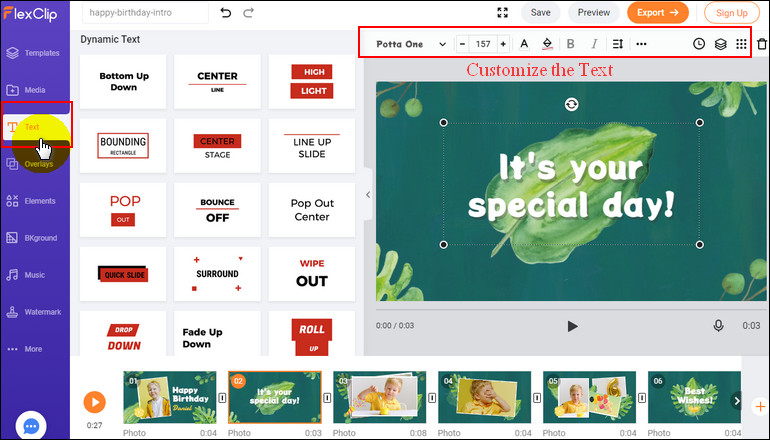This screenshot has height=440, width=770.
Task: Click the Export button
Action: (658, 13)
